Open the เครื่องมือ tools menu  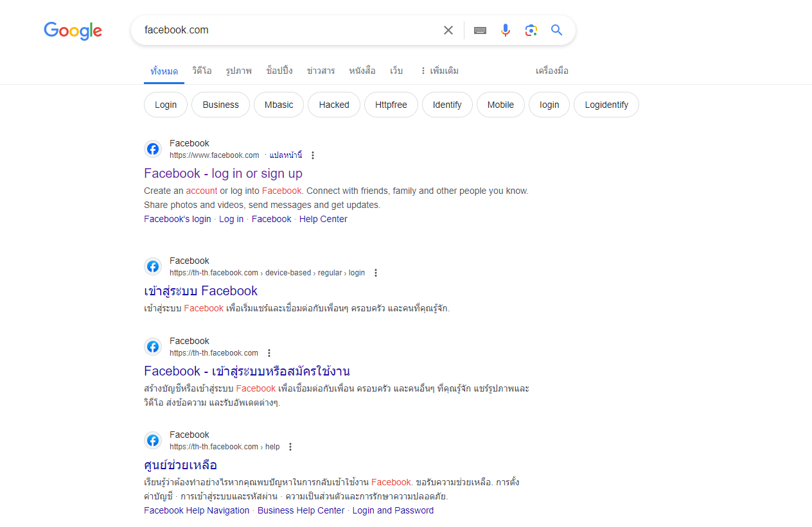tap(552, 71)
